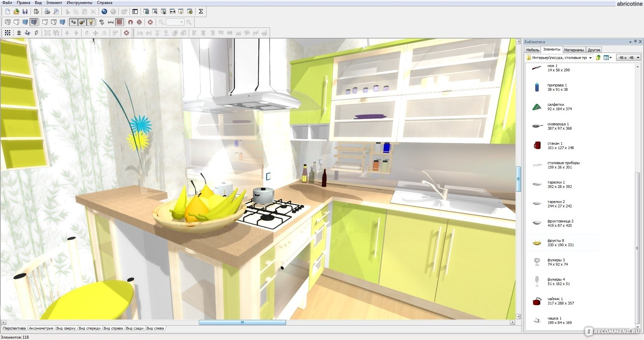
Task: Open the Элемент menu
Action: point(54,3)
